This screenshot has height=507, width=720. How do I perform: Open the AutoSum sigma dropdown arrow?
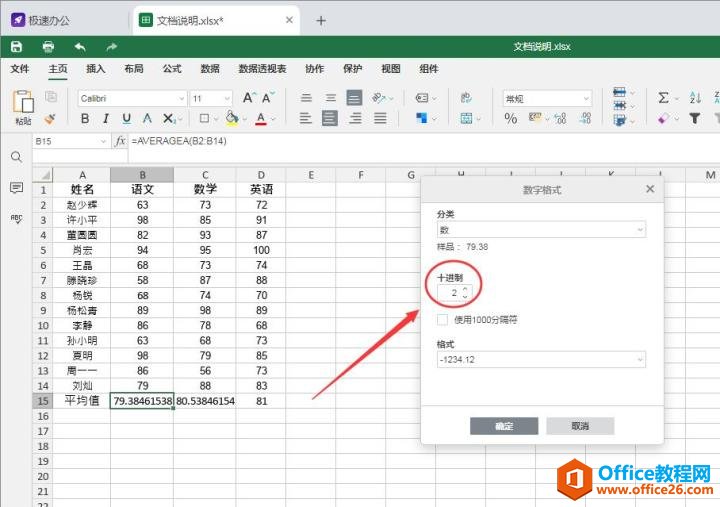click(x=676, y=98)
